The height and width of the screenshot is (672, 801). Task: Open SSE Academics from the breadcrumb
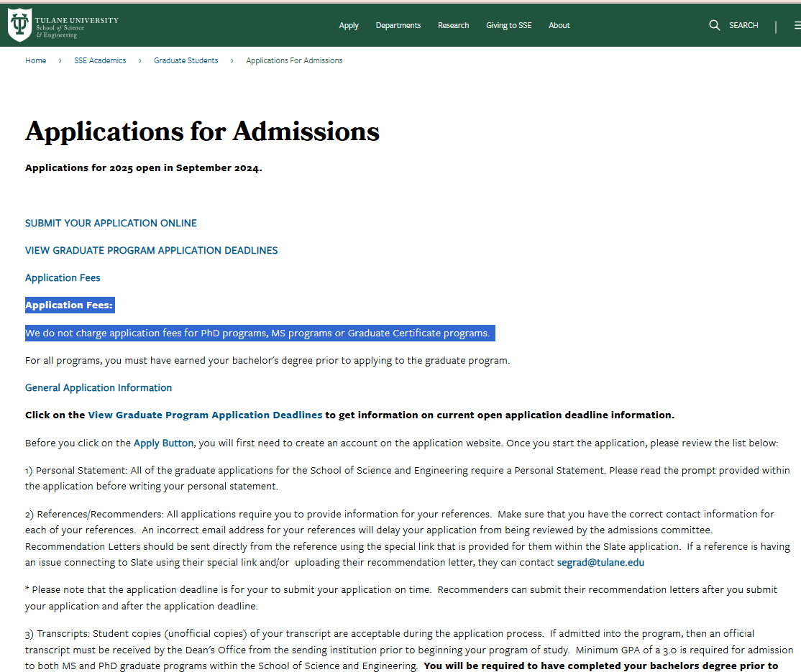pyautogui.click(x=100, y=60)
